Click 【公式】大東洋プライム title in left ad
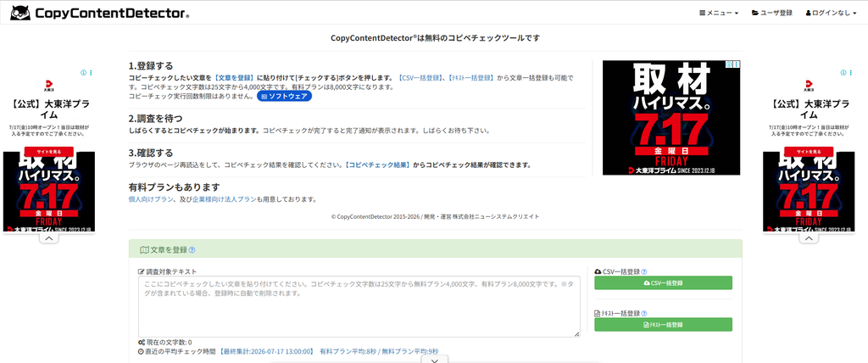Screen dimensions: 868x363 (x=48, y=109)
